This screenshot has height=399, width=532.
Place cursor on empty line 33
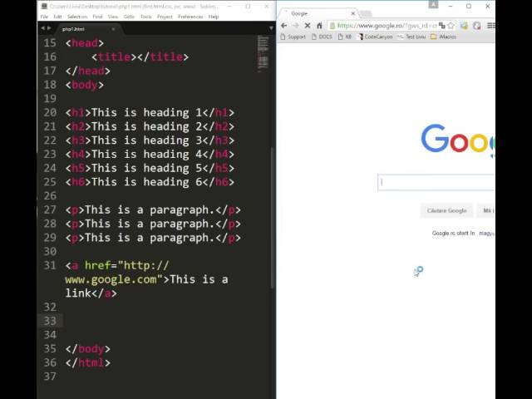pos(166,321)
